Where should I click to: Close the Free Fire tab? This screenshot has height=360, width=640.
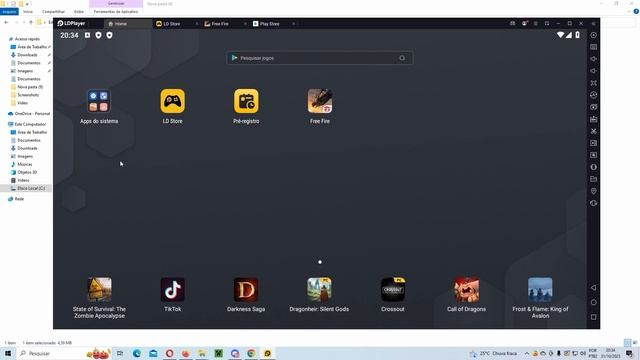tap(245, 24)
